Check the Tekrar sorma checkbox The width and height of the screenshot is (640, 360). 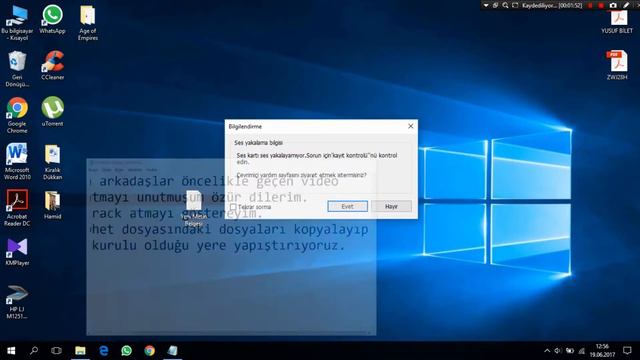[233, 207]
